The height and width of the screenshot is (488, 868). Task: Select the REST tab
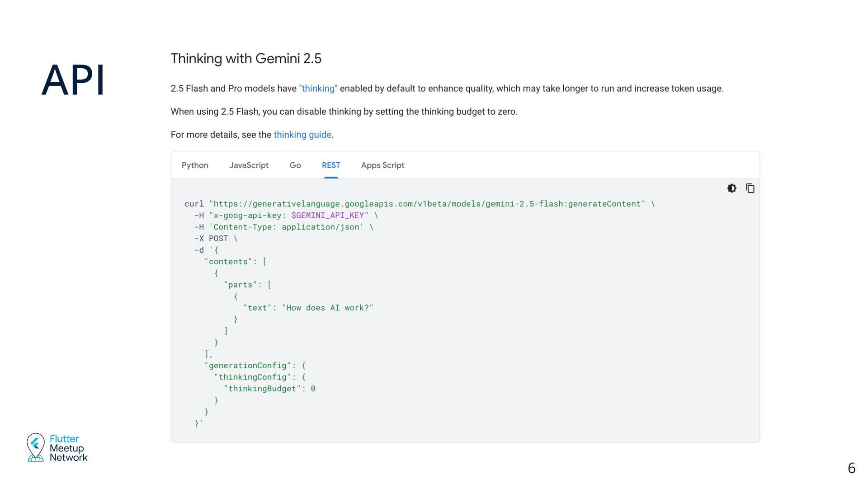coord(331,165)
